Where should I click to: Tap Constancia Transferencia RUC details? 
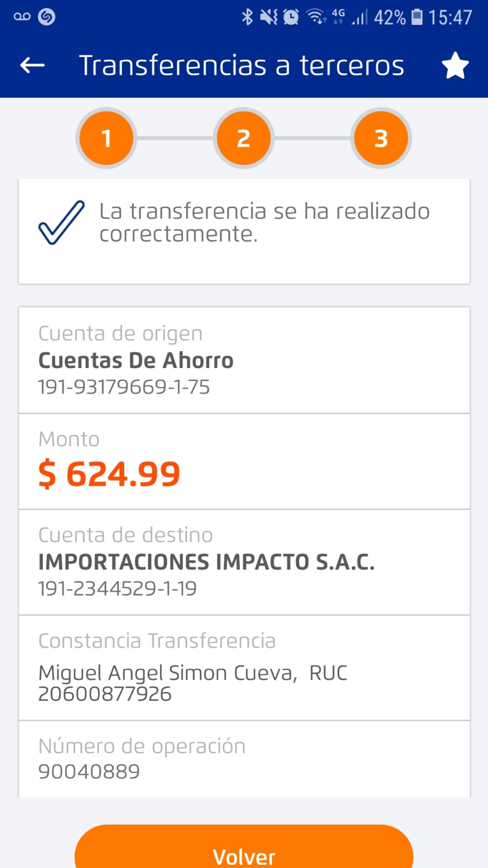[192, 682]
